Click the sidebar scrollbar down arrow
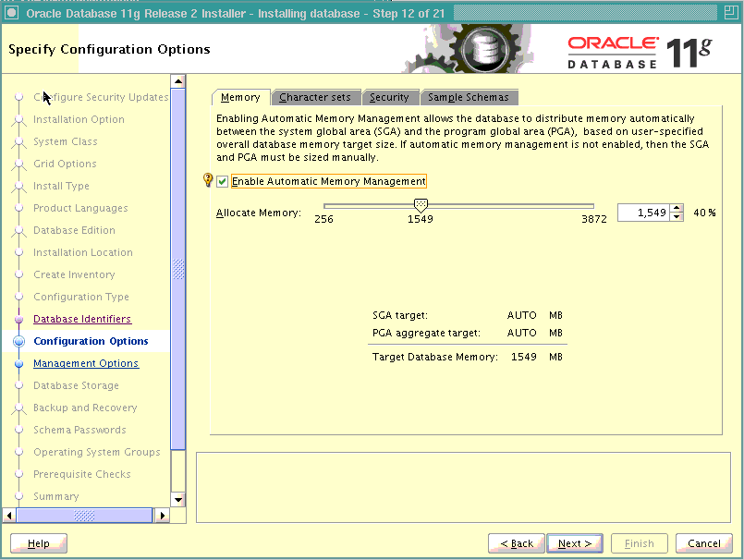744x560 pixels. (178, 500)
